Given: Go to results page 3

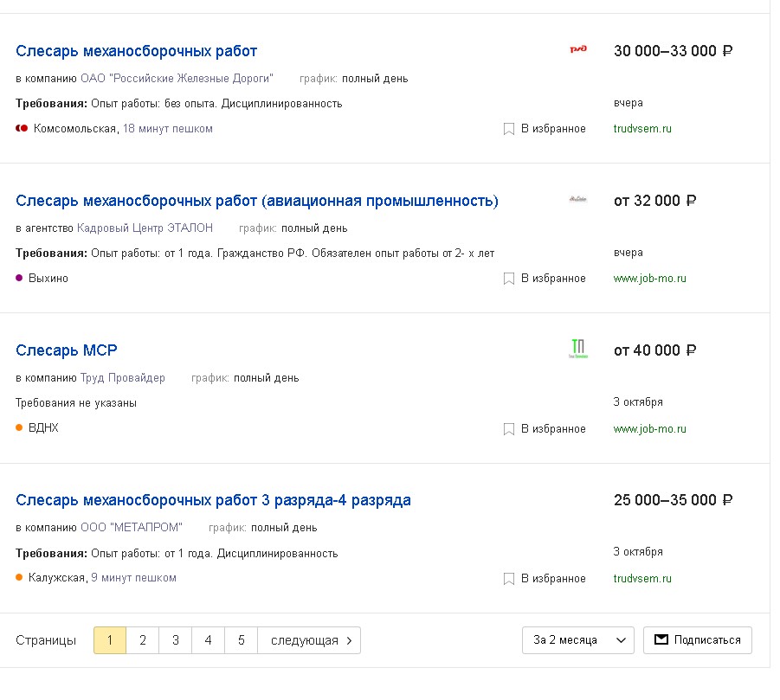Looking at the screenshot, I should (x=176, y=640).
